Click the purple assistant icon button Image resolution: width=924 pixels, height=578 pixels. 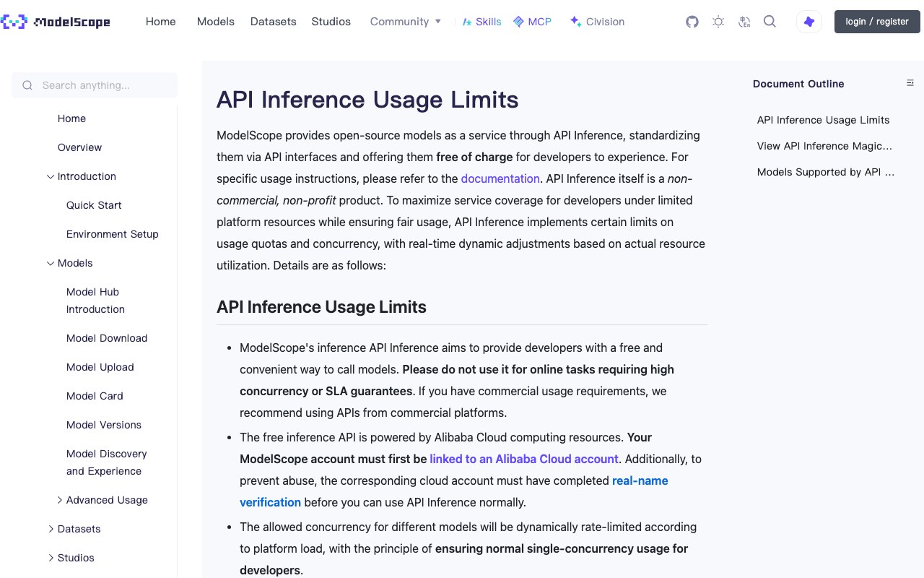(x=809, y=22)
